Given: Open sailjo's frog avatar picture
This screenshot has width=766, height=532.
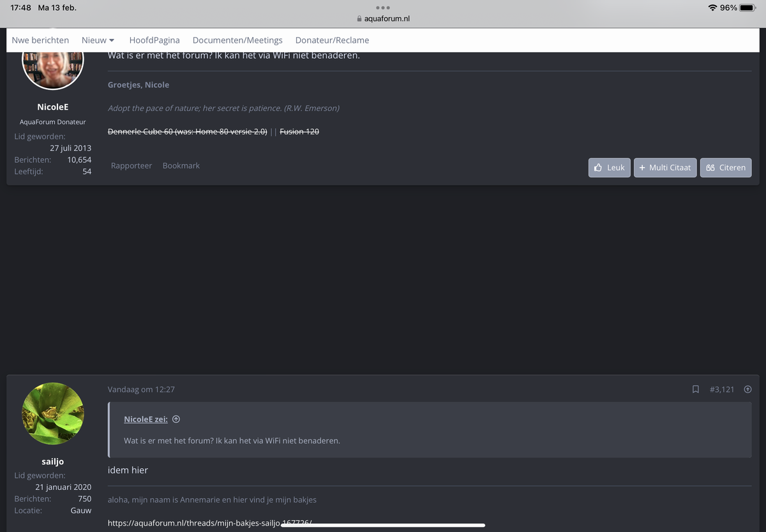Looking at the screenshot, I should pos(53,413).
